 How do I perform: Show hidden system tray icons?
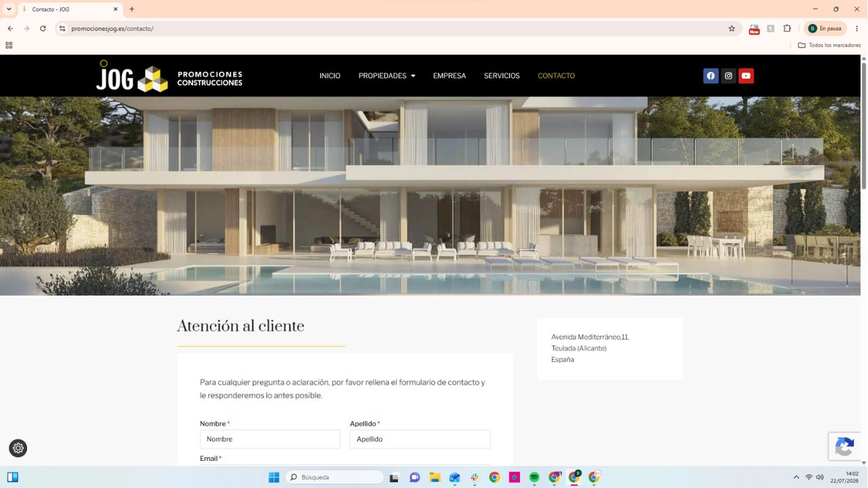[796, 477]
